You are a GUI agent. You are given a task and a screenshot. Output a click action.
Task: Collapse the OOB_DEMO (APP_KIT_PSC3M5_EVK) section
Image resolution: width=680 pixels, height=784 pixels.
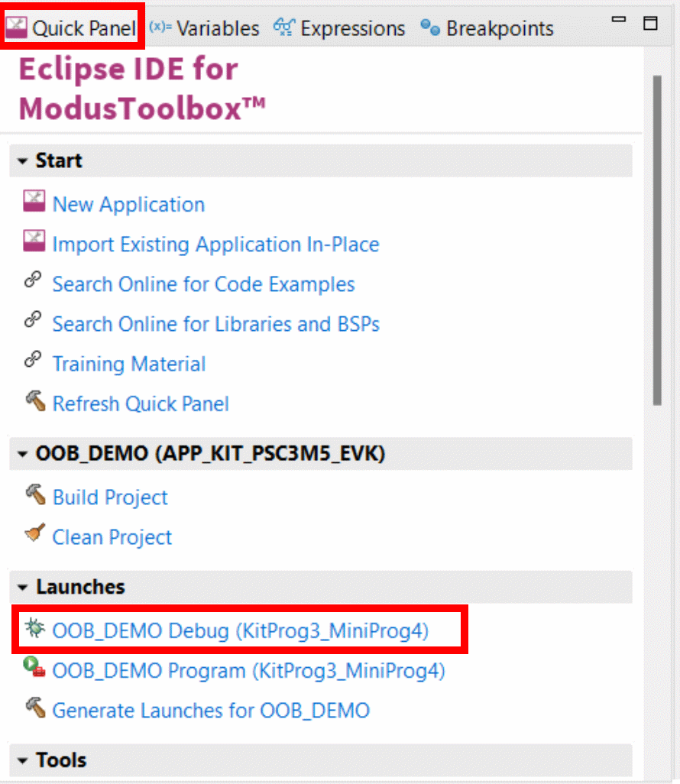[x=22, y=454]
